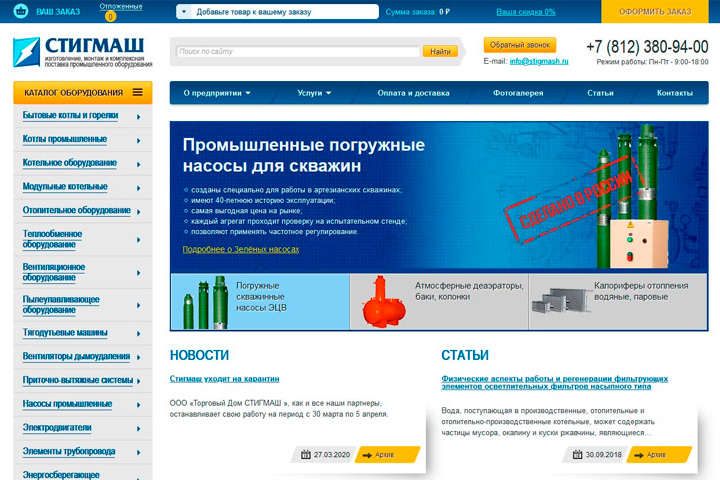Click the Оформить заказ button
This screenshot has height=480, width=720.
tap(655, 11)
